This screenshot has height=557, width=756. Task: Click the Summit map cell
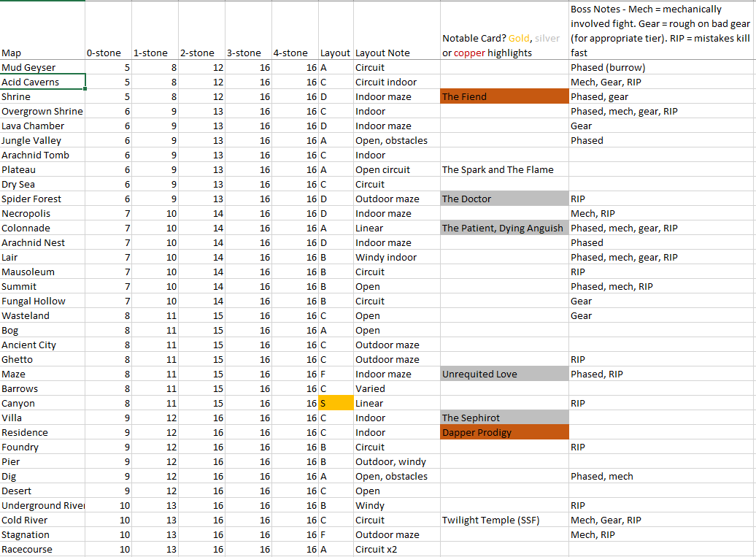click(42, 286)
